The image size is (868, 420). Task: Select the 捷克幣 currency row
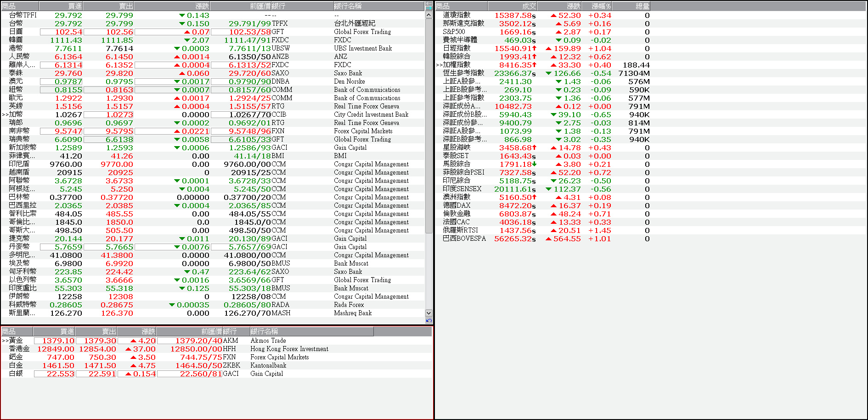[x=213, y=238]
